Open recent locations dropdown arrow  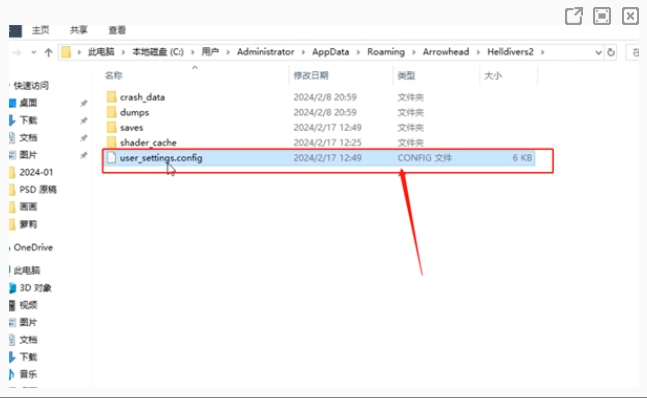33,52
